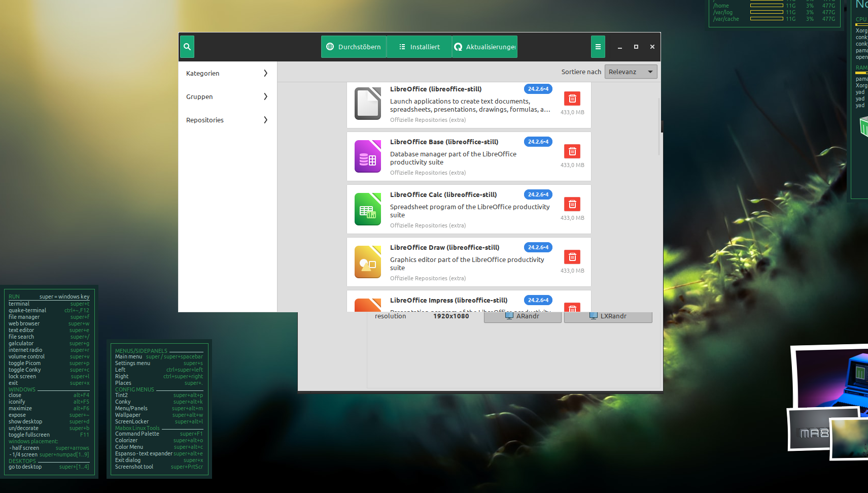Click the "Sortiere nach" label
Image resolution: width=868 pixels, height=493 pixels.
pyautogui.click(x=581, y=72)
